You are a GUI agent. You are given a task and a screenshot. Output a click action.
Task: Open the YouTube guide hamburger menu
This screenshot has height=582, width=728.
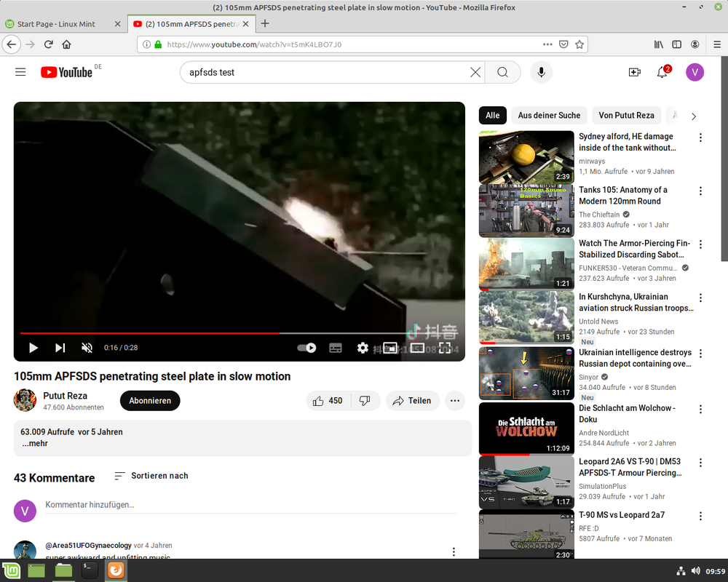(20, 72)
